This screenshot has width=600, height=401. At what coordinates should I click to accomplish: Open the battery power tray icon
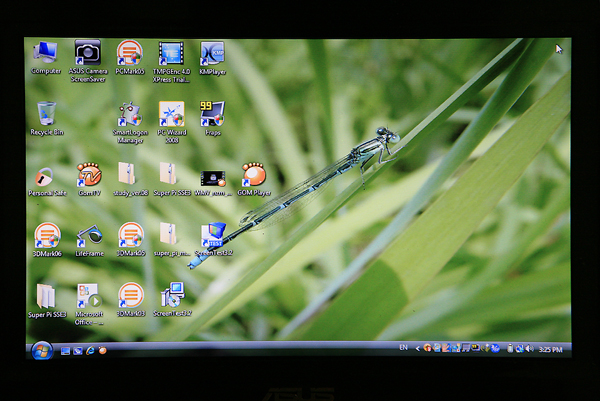(x=510, y=348)
